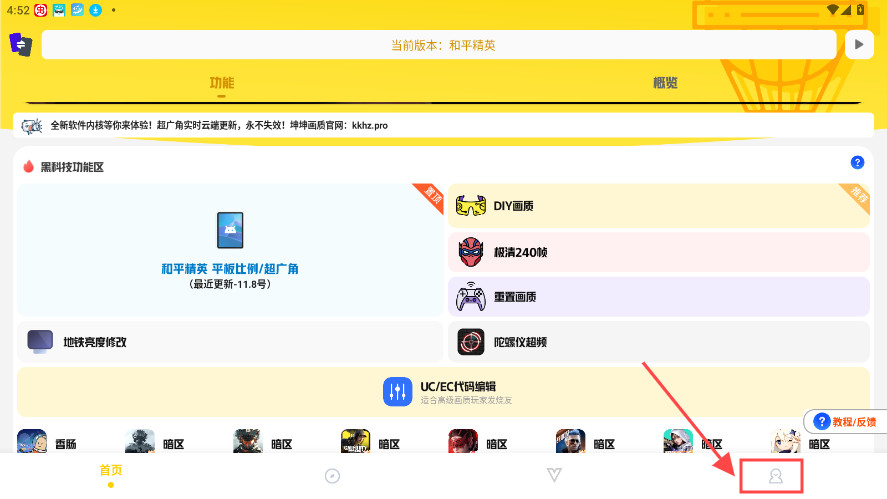This screenshot has width=887, height=499.
Task: Open DIY画质 option
Action: pyautogui.click(x=658, y=206)
